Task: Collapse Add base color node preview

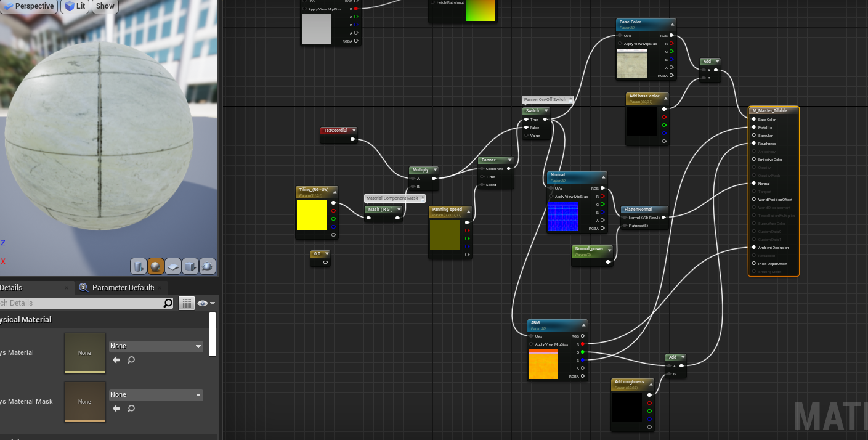Action: coord(665,97)
